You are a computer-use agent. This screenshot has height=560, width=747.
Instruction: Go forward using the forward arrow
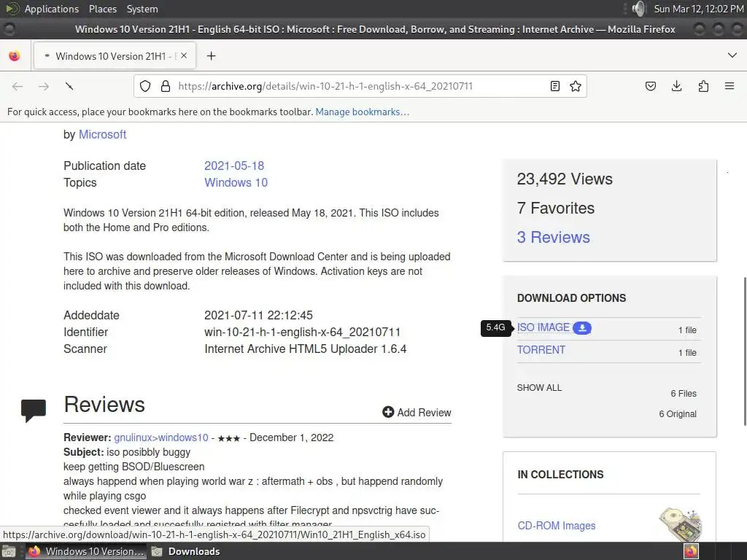coord(44,86)
